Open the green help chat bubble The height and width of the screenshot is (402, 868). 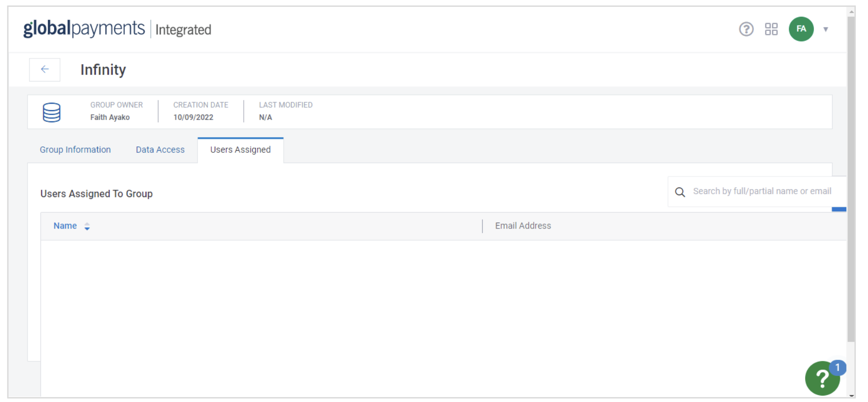pyautogui.click(x=822, y=379)
